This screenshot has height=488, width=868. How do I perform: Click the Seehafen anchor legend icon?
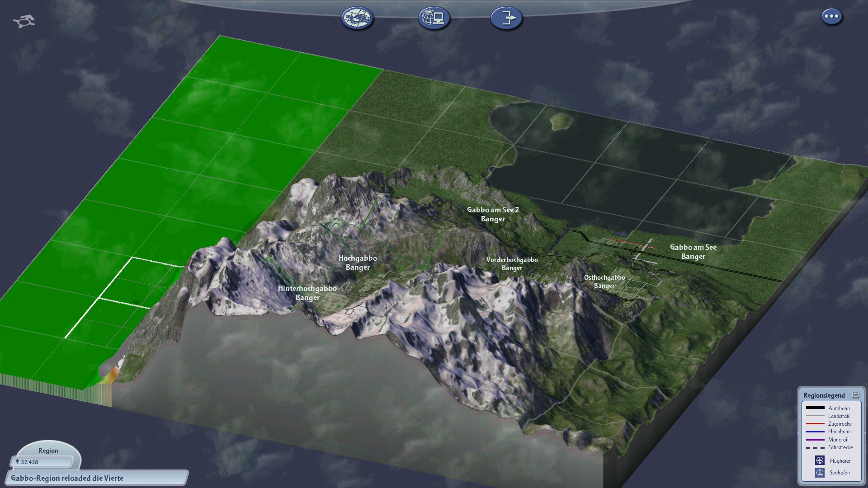click(820, 473)
